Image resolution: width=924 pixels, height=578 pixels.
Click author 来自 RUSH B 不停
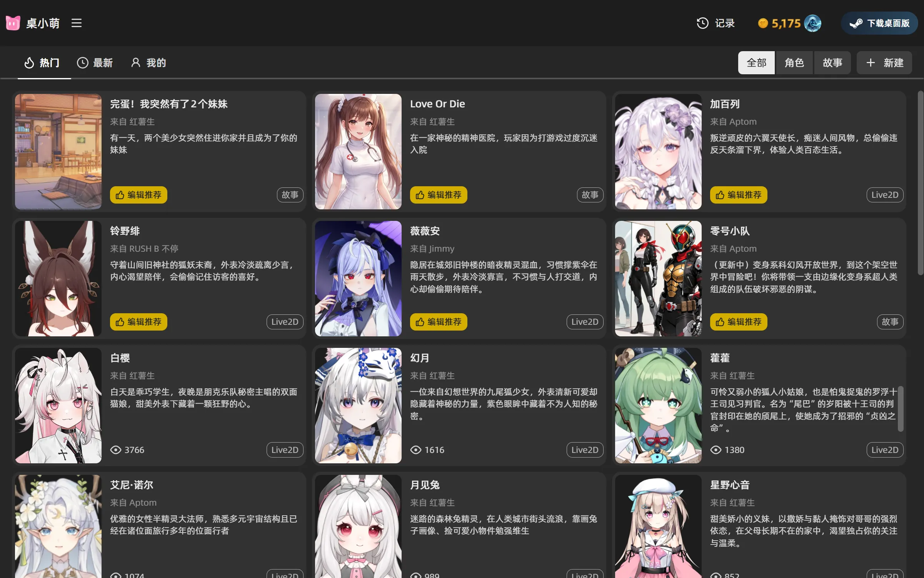(144, 249)
